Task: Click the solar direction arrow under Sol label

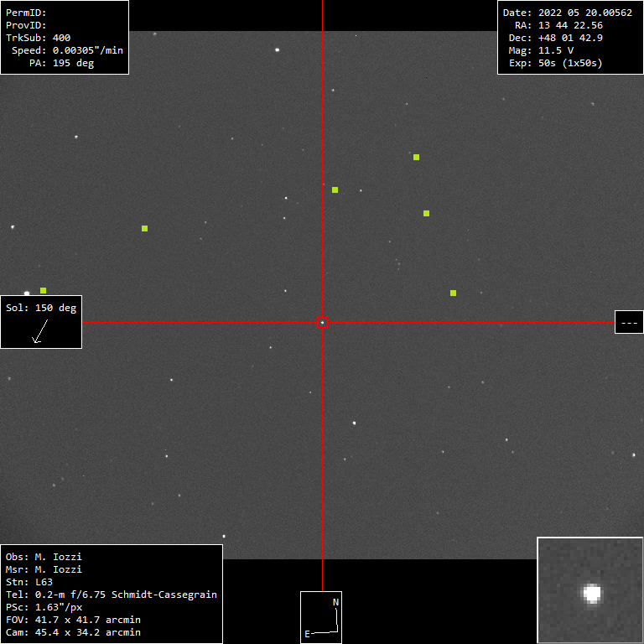Action: [38, 333]
